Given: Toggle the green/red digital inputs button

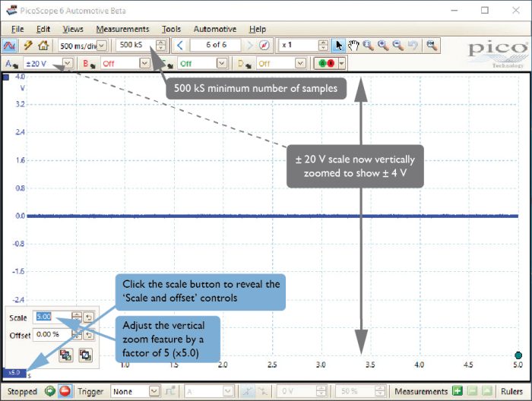Looking at the screenshot, I should (326, 64).
